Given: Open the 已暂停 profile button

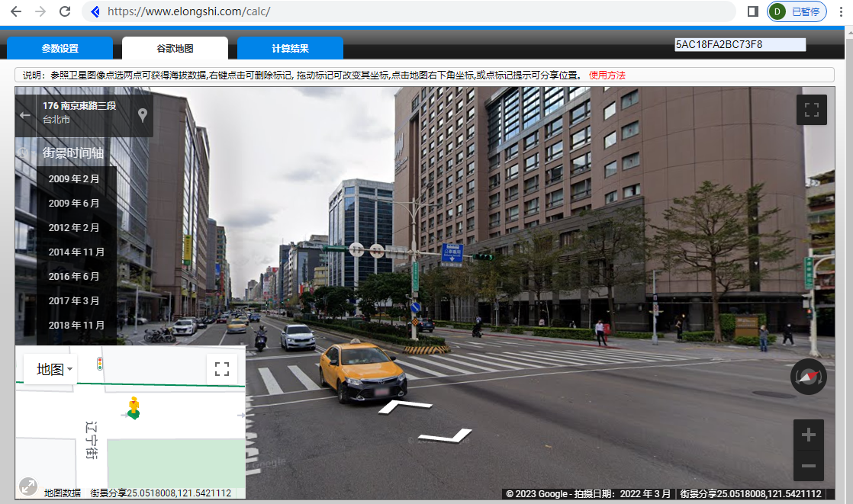Looking at the screenshot, I should tap(797, 11).
